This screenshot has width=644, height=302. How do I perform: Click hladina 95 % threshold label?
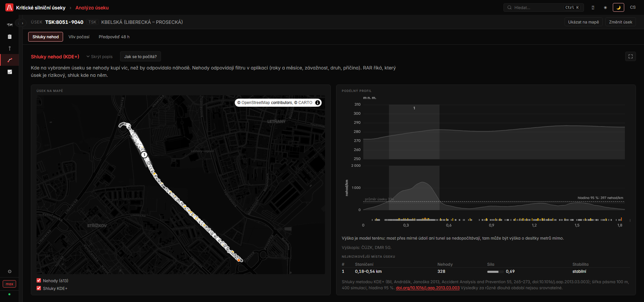coord(600,198)
